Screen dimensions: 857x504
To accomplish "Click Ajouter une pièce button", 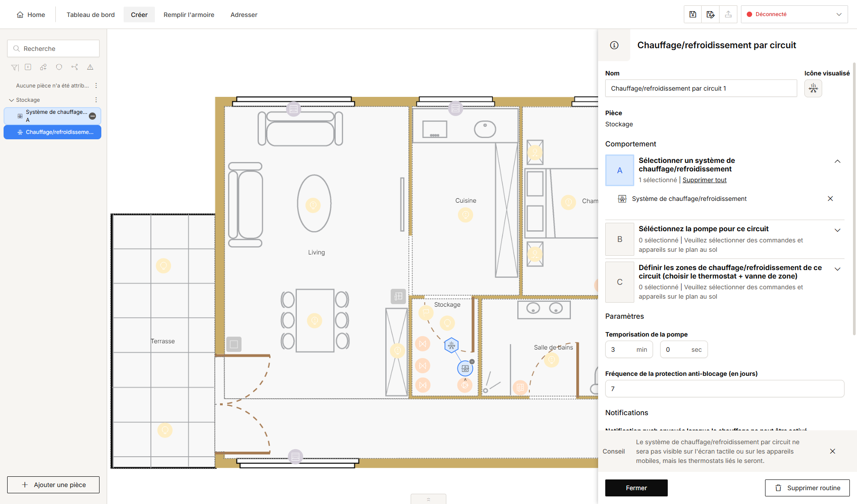I will point(53,485).
